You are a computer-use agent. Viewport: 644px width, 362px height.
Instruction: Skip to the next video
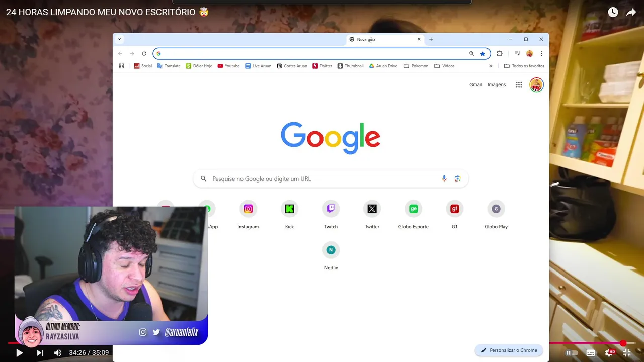[40, 353]
